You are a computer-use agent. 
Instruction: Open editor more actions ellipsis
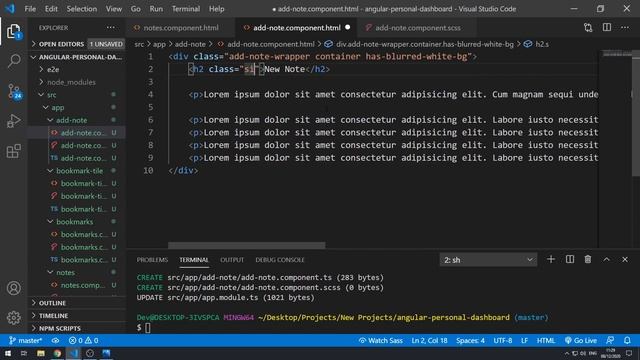click(x=625, y=28)
